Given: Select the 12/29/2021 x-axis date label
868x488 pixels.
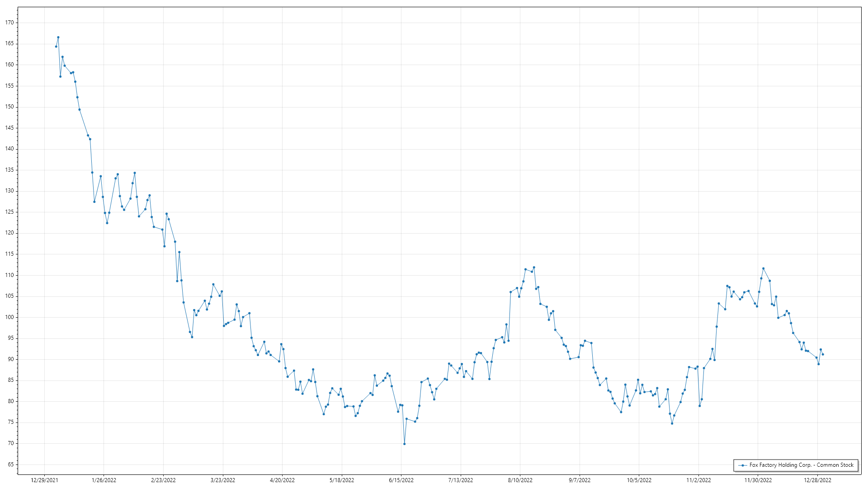Looking at the screenshot, I should 44,480.
